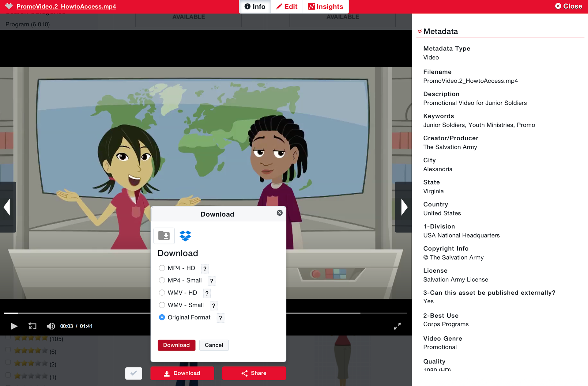The height and width of the screenshot is (386, 588).
Task: Check the five-star (105) rating filter
Action: 8,337
